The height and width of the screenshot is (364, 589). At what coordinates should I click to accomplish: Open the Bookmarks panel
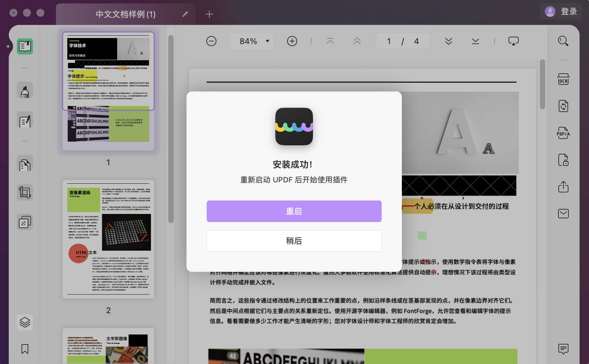25,349
